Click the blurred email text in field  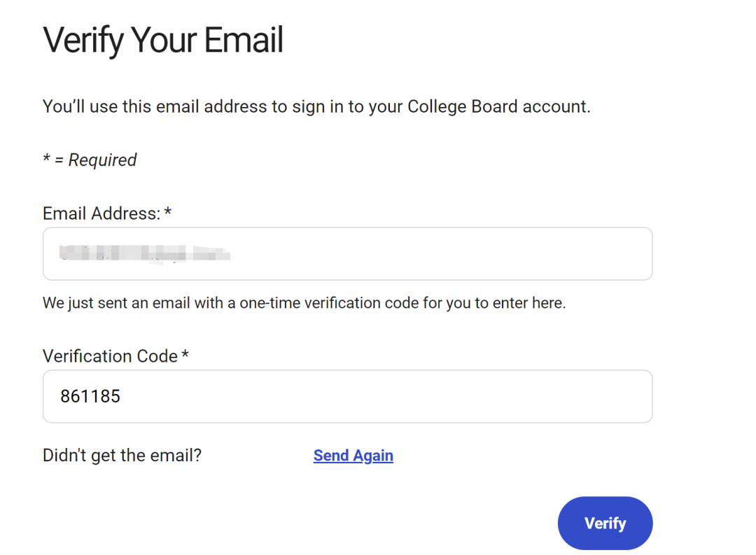[143, 253]
